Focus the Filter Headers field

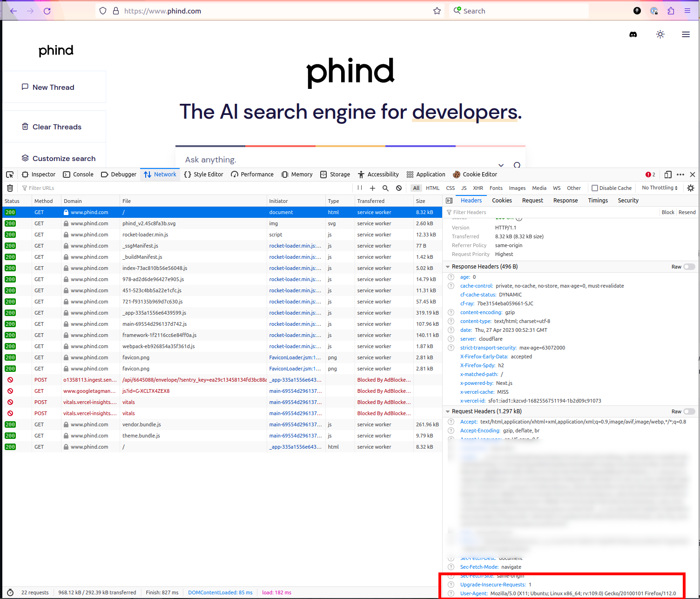[552, 212]
